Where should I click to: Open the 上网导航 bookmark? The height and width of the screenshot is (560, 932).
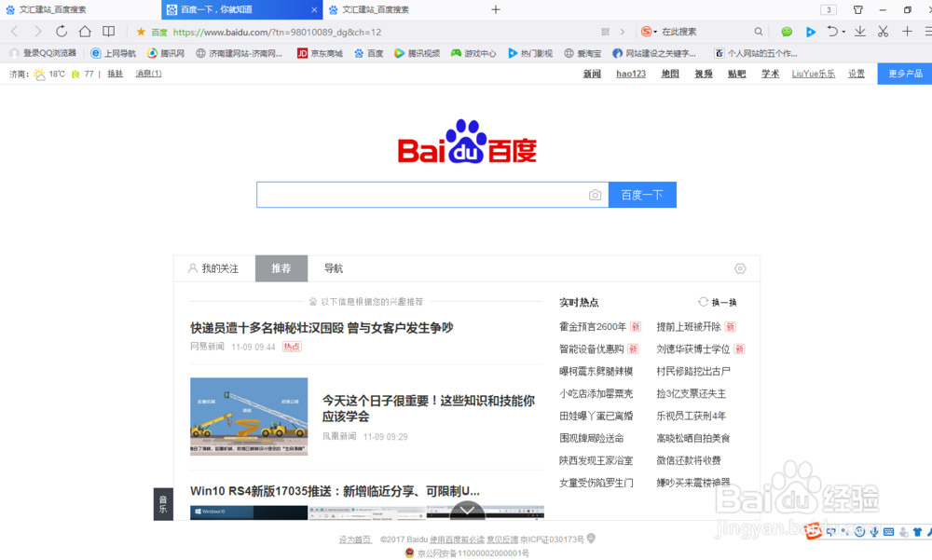click(113, 53)
